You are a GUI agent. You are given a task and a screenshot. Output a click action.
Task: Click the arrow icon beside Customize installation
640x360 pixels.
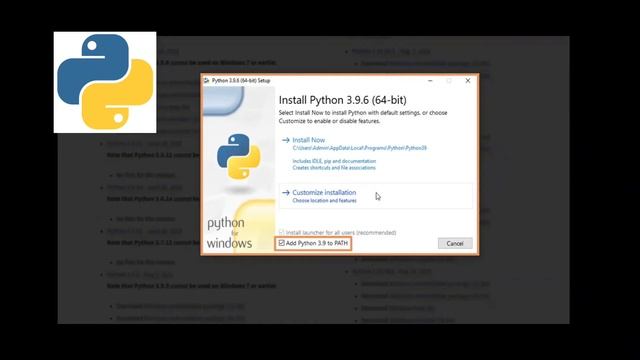(286, 192)
